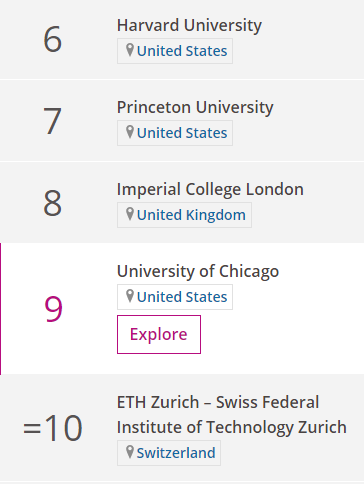Click the map pin icon next to United Kingdom
The height and width of the screenshot is (484, 364).
click(130, 214)
